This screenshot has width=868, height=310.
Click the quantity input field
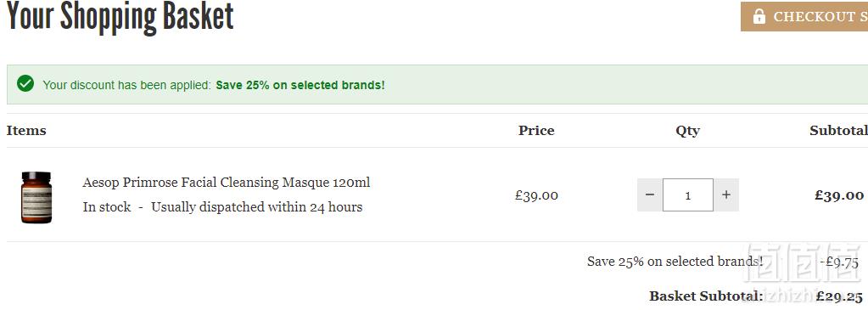pos(688,194)
